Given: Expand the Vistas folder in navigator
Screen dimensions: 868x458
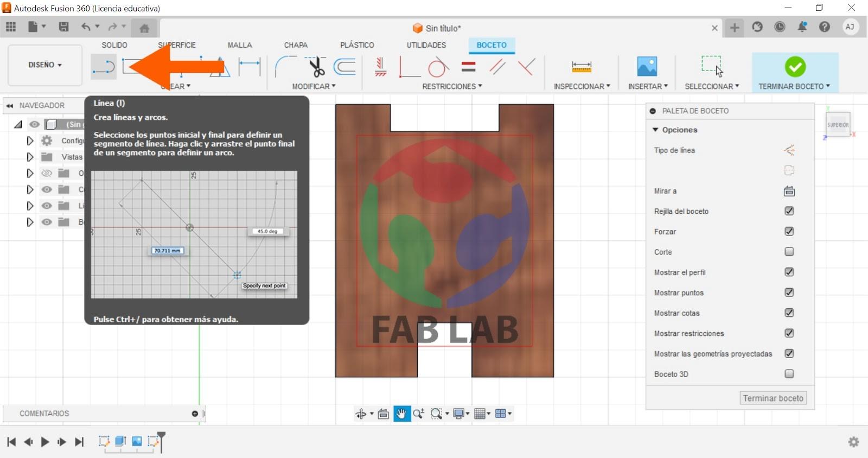Looking at the screenshot, I should click(30, 157).
